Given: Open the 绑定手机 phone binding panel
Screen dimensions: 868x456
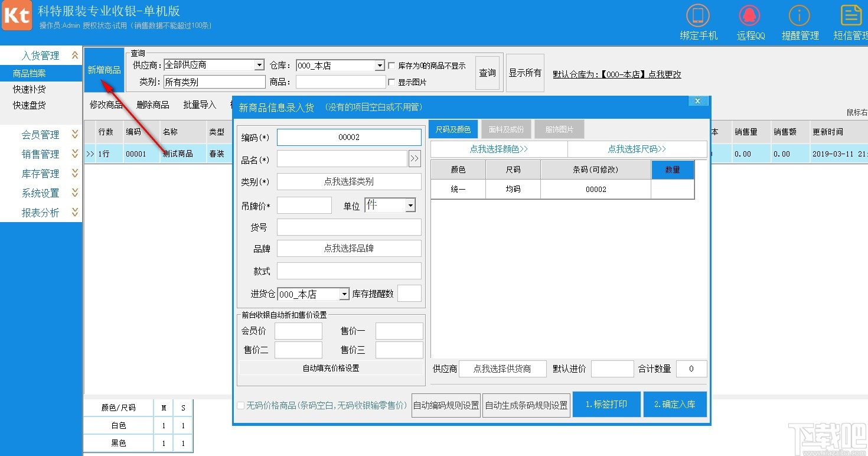Looking at the screenshot, I should [698, 21].
